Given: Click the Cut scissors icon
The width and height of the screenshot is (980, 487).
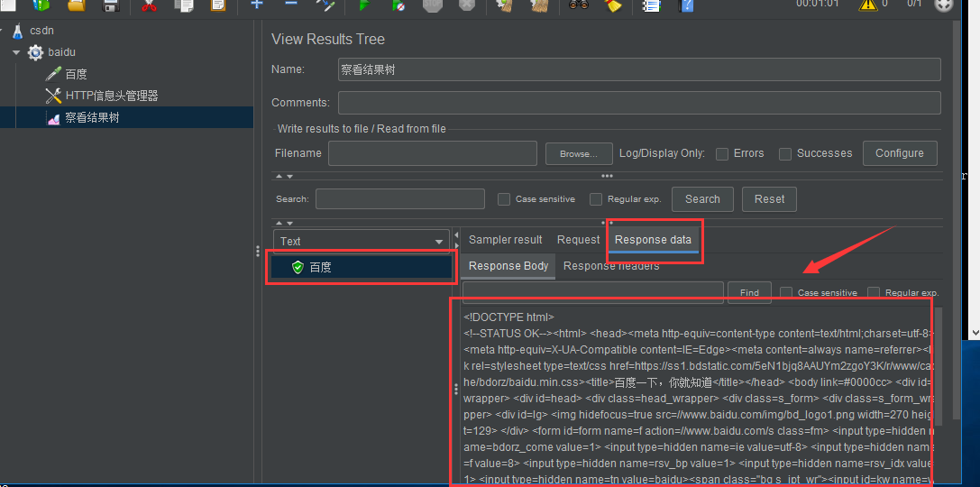Looking at the screenshot, I should 149,5.
